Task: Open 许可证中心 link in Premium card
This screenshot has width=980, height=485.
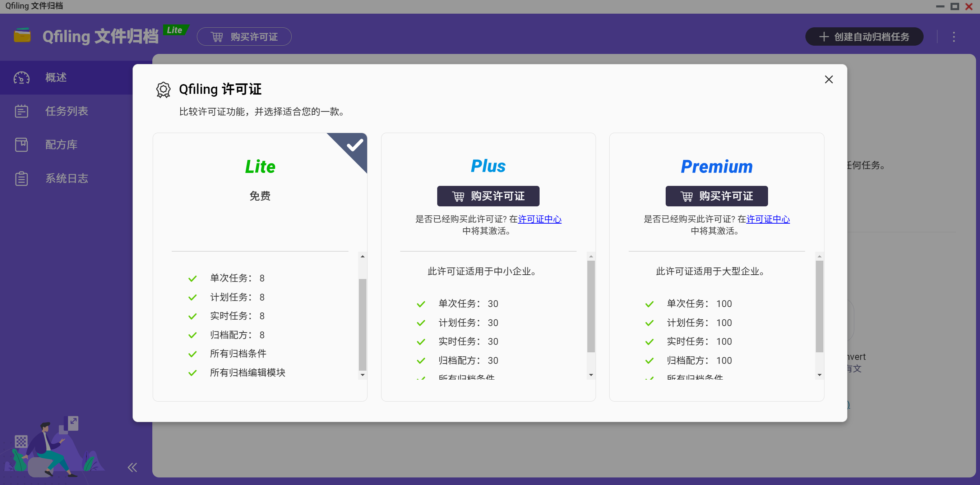Action: tap(767, 219)
